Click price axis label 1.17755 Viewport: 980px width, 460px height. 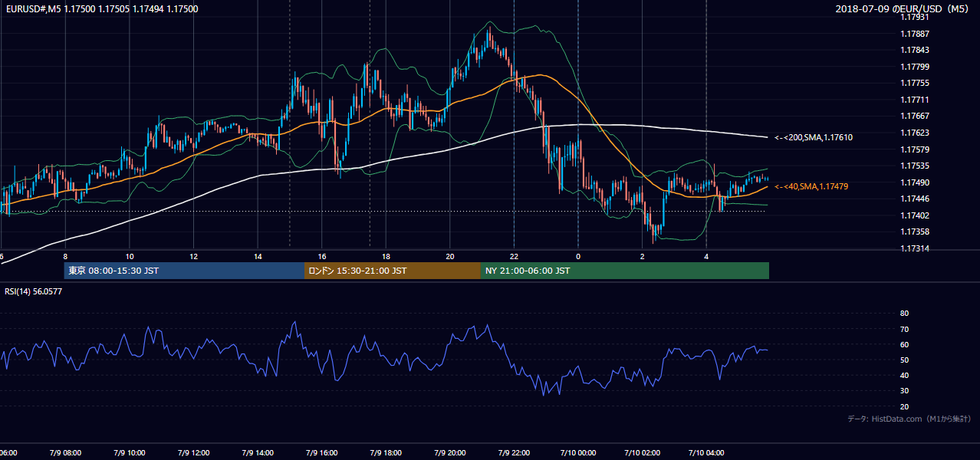point(916,83)
